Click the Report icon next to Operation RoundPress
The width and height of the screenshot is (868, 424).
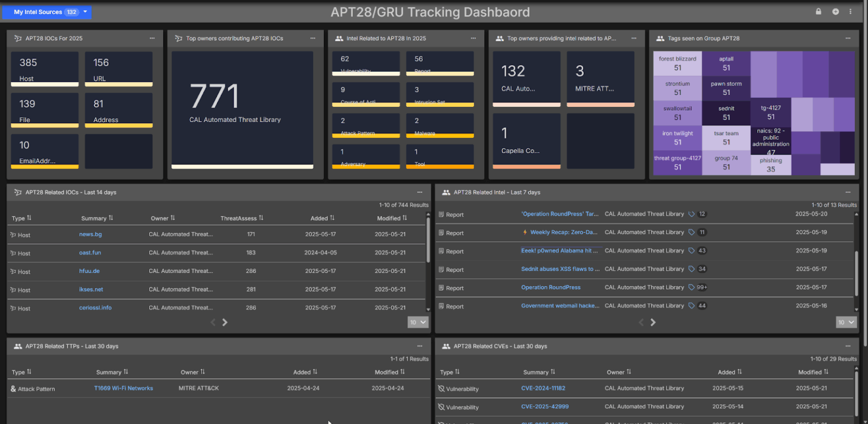tap(442, 288)
